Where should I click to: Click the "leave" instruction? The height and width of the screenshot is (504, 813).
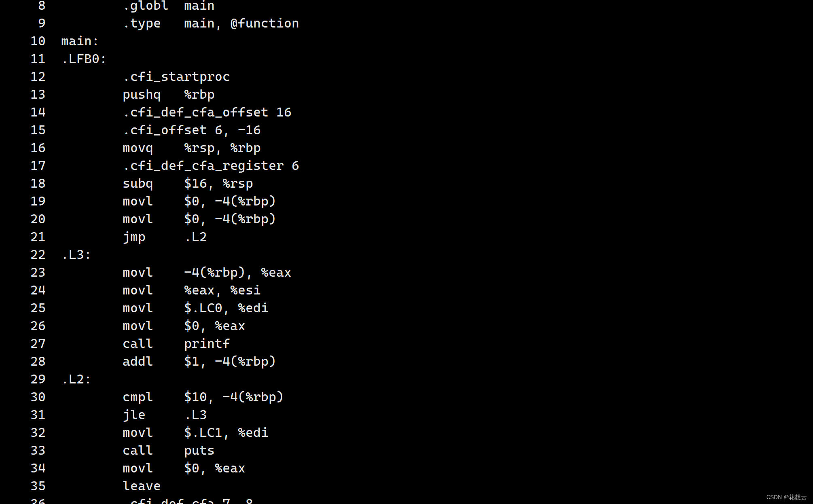142,486
